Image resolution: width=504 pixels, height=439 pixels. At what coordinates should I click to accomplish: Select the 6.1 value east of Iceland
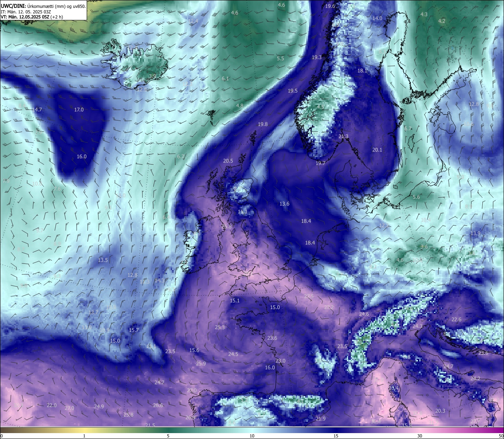(x=225, y=78)
